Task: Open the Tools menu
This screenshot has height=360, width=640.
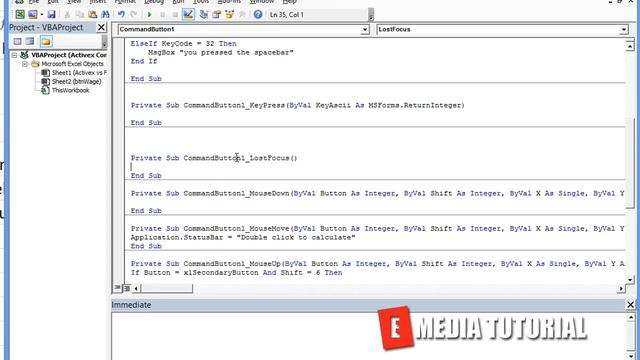Action: click(x=201, y=2)
